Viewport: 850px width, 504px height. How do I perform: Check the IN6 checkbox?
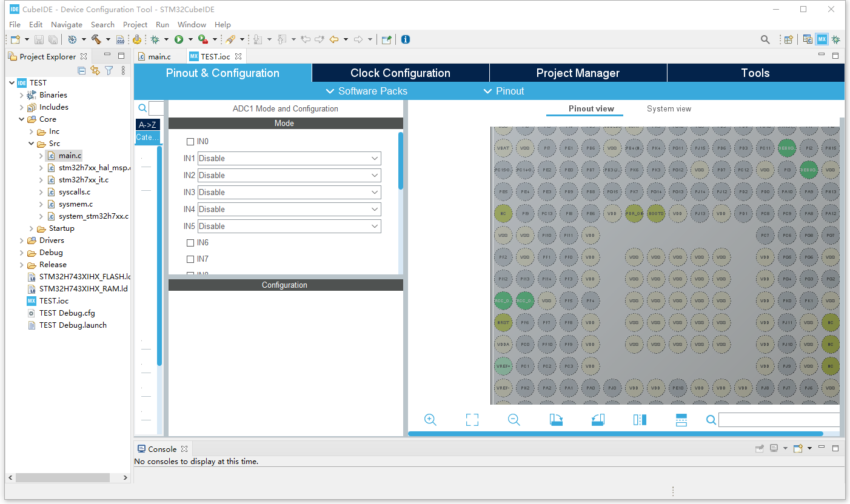(x=190, y=243)
